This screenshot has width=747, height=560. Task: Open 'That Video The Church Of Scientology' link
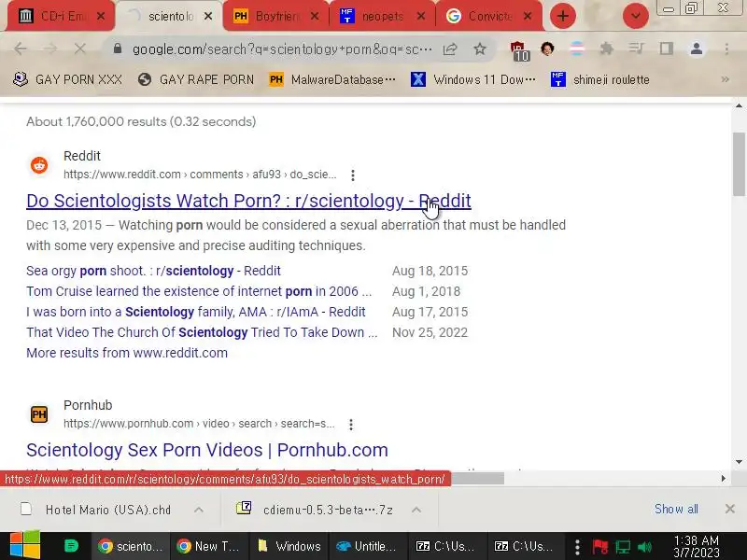pyautogui.click(x=202, y=332)
